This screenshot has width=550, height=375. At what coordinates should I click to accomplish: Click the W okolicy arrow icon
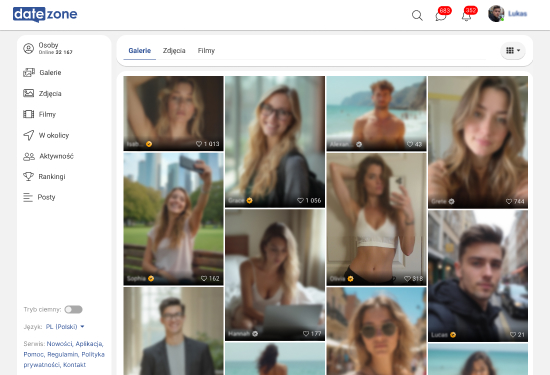point(28,135)
